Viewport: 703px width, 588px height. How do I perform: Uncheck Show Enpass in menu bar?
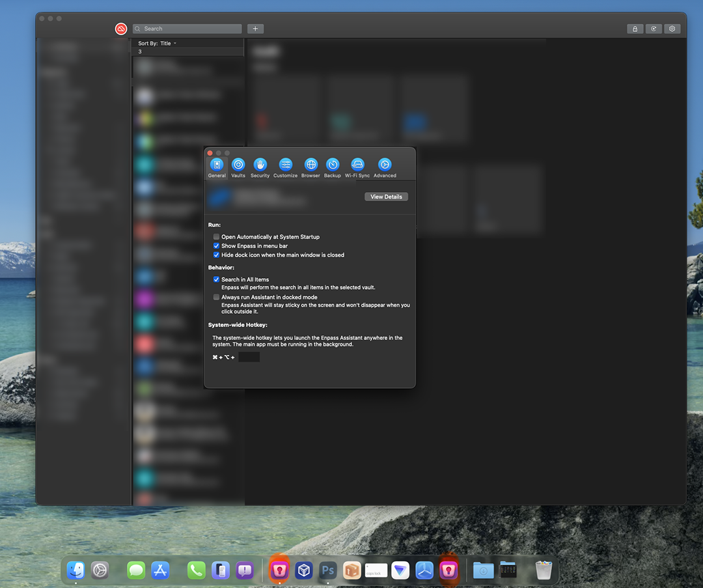point(217,246)
